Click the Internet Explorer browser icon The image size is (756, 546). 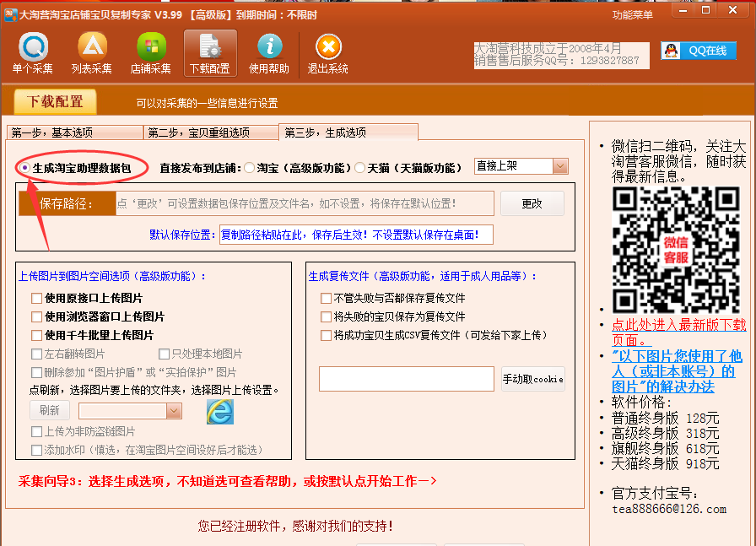click(220, 412)
